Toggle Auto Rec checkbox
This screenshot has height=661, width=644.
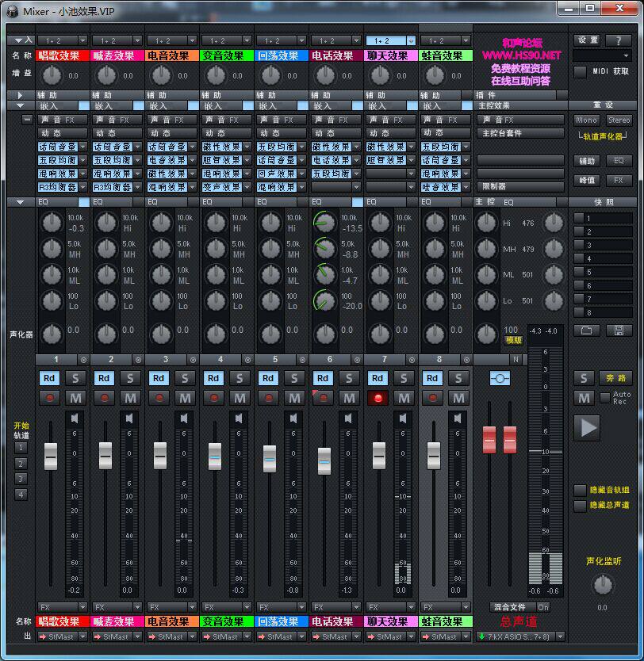605,397
